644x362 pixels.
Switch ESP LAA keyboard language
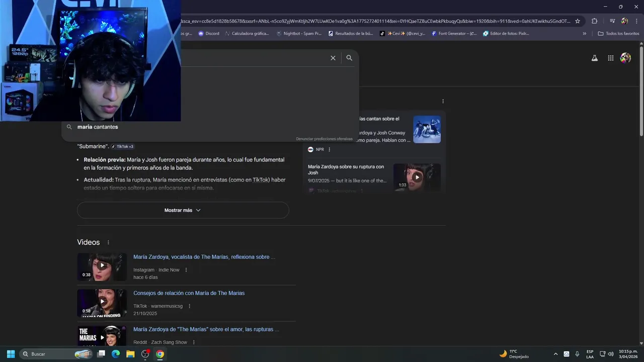590,354
